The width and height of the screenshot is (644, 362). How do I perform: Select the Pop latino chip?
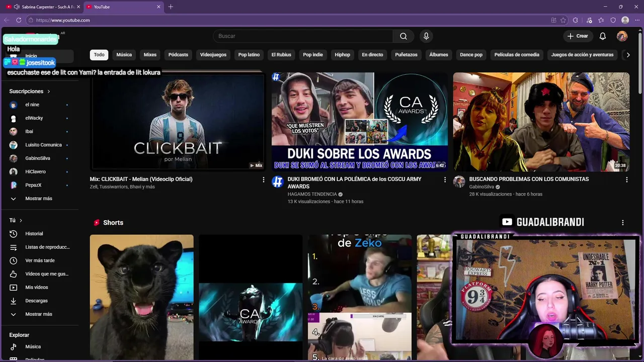click(249, 55)
